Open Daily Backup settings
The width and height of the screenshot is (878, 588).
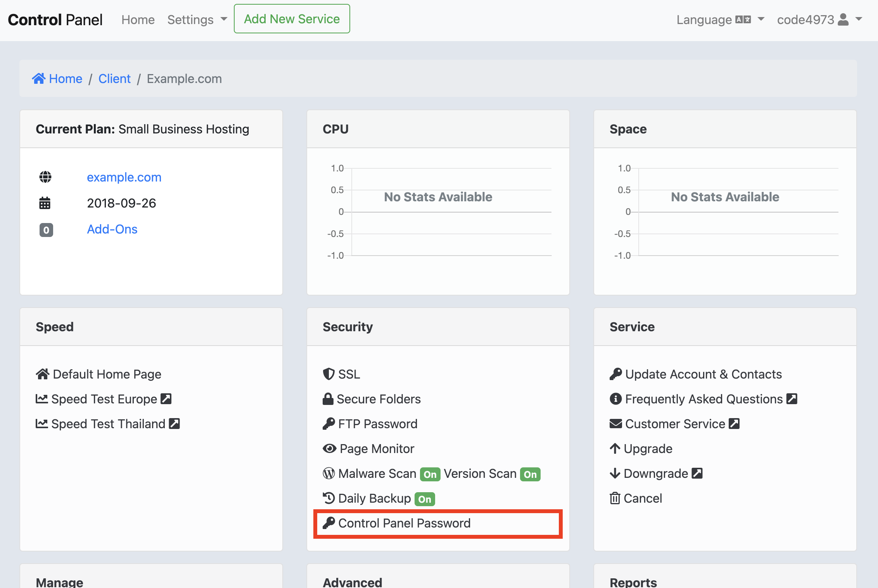(x=375, y=498)
